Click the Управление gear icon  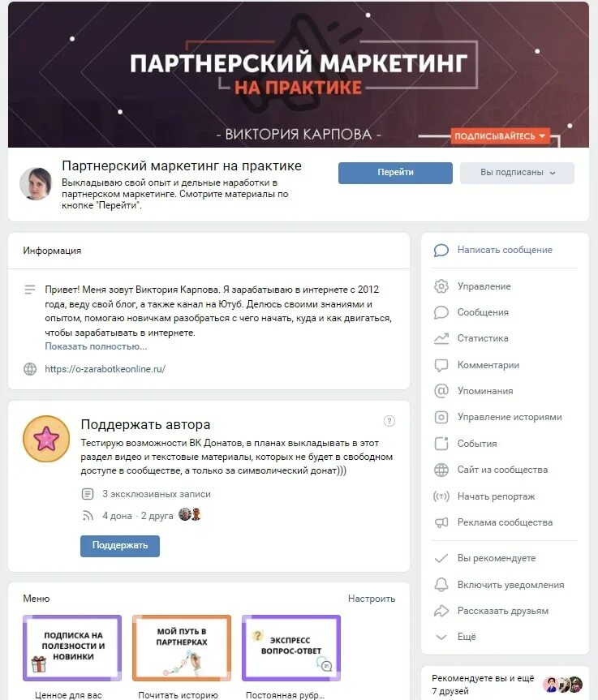point(441,286)
